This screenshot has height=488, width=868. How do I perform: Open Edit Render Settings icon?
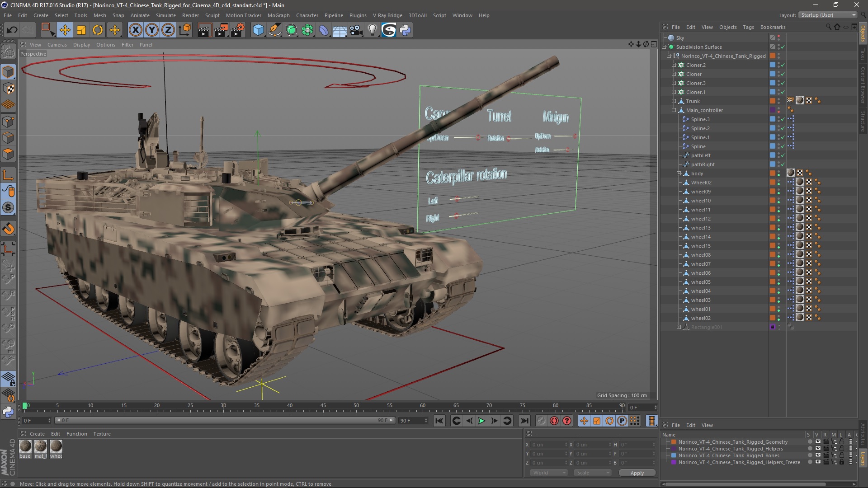pyautogui.click(x=238, y=30)
